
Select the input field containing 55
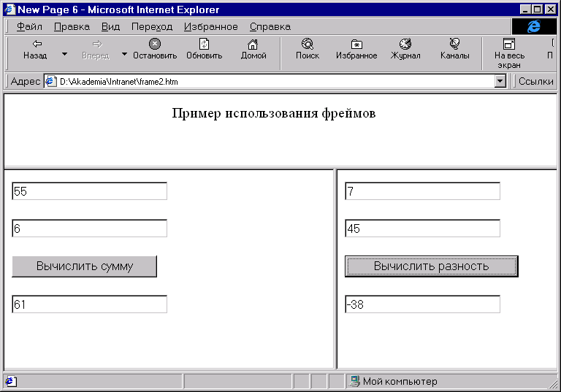click(89, 191)
